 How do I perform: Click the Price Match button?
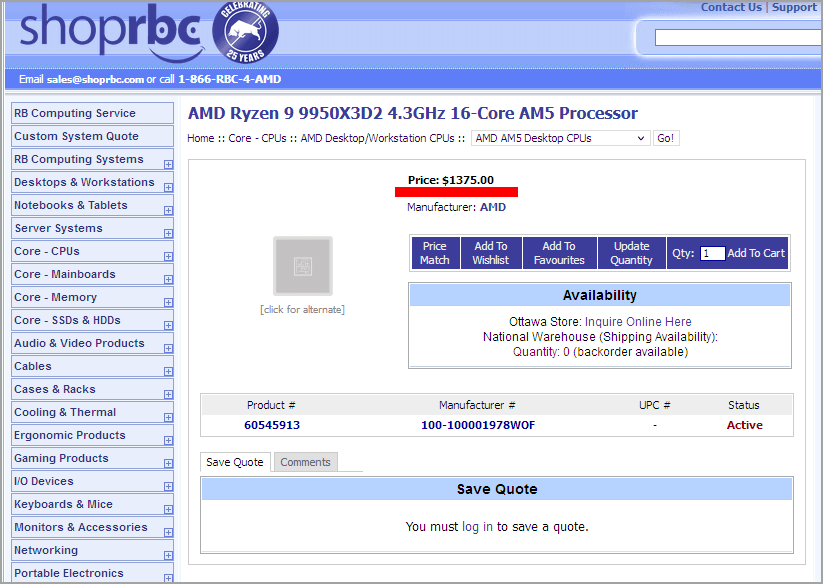[434, 253]
